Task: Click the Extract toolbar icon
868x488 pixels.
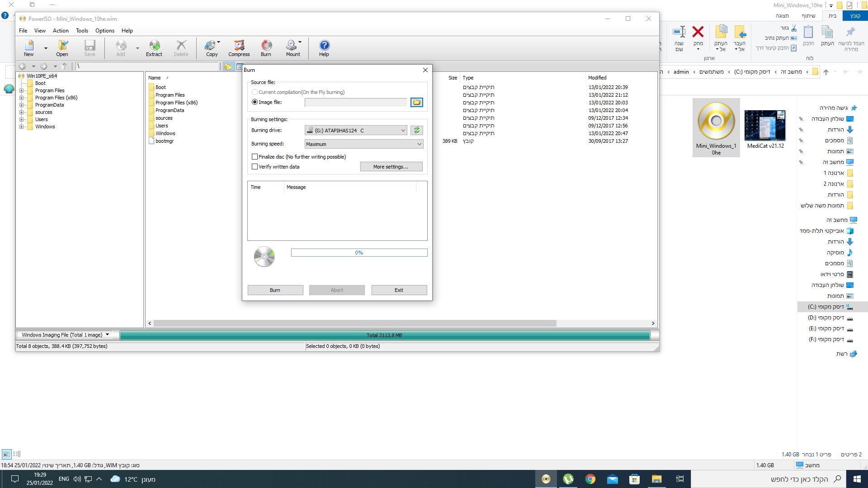Action: (154, 48)
